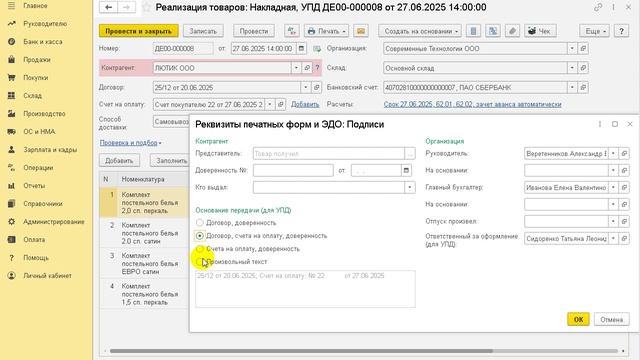The width and height of the screenshot is (640, 360).
Task: Open the calendar for document date
Action: pos(301,48)
